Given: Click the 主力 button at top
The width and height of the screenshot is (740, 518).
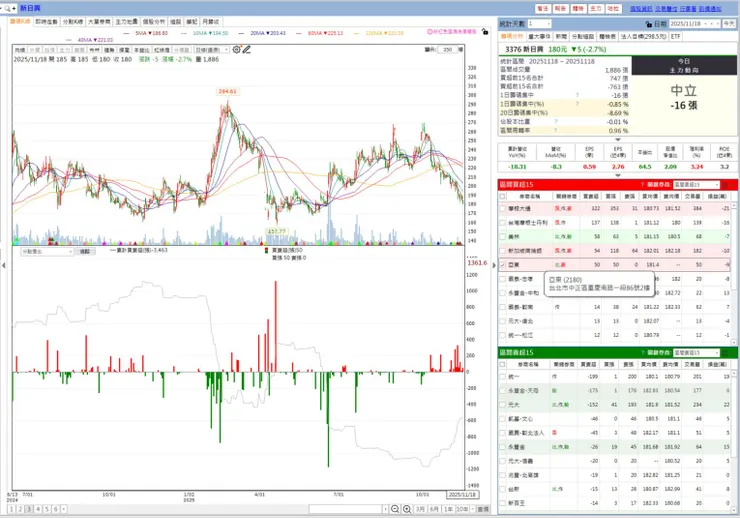Looking at the screenshot, I should pos(596,8).
